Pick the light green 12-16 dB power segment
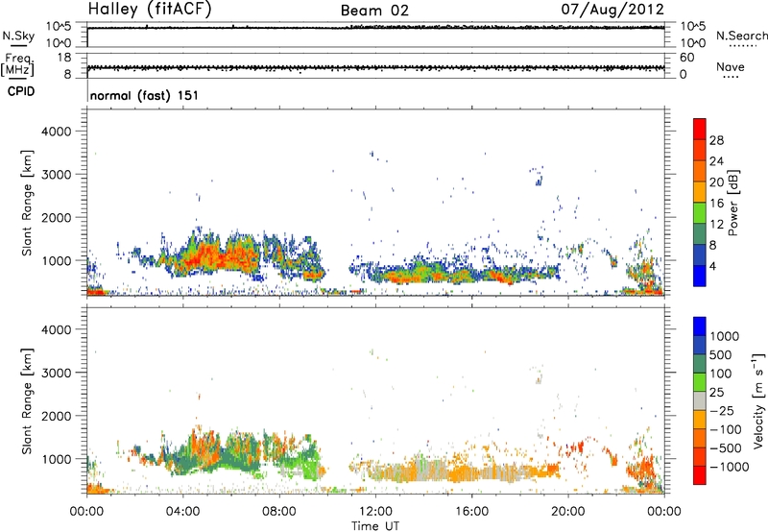This screenshot has height=532, width=768. [x=700, y=213]
